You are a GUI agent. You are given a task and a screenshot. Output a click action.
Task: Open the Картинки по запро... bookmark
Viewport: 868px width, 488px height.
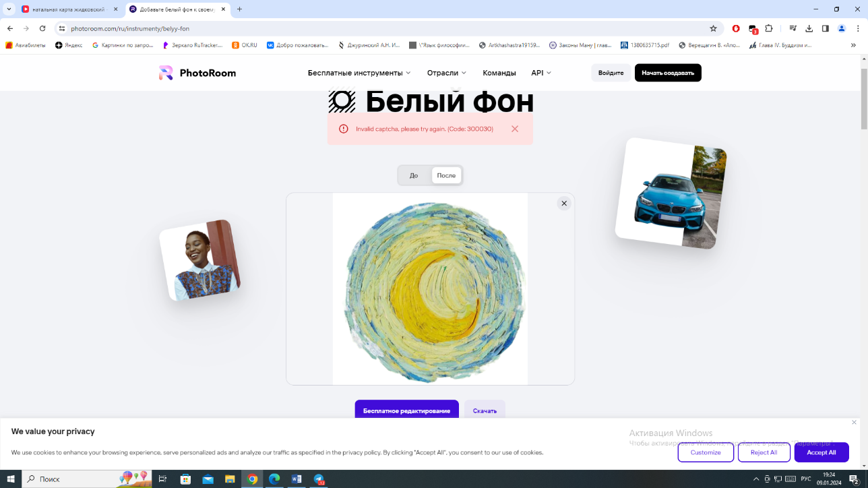click(122, 45)
